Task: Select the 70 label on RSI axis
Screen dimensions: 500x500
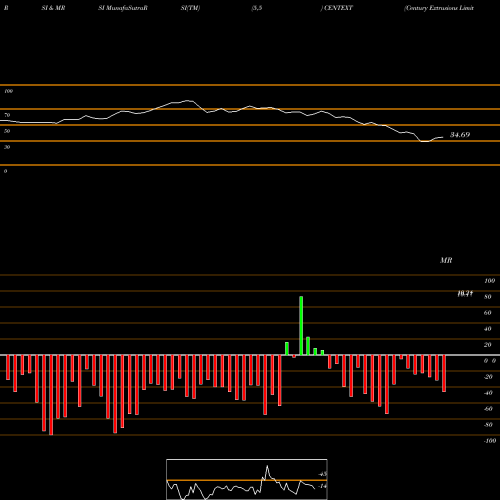Action: 7,115
